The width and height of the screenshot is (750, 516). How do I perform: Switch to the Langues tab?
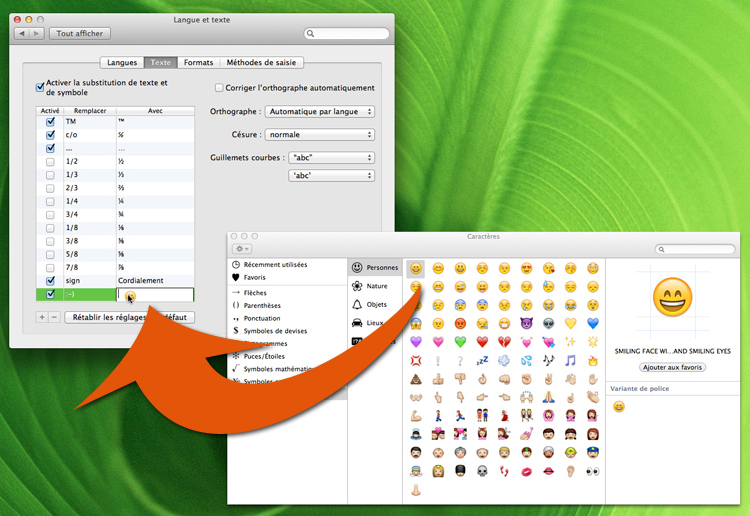click(122, 62)
